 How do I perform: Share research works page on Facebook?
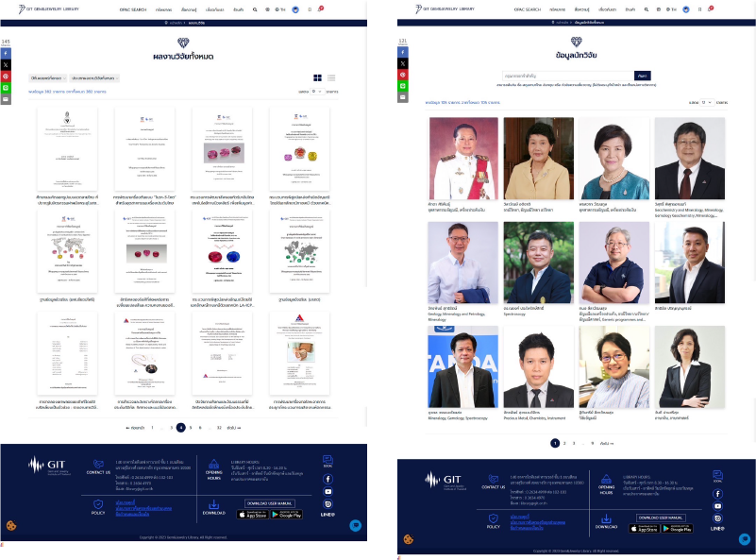[x=6, y=53]
